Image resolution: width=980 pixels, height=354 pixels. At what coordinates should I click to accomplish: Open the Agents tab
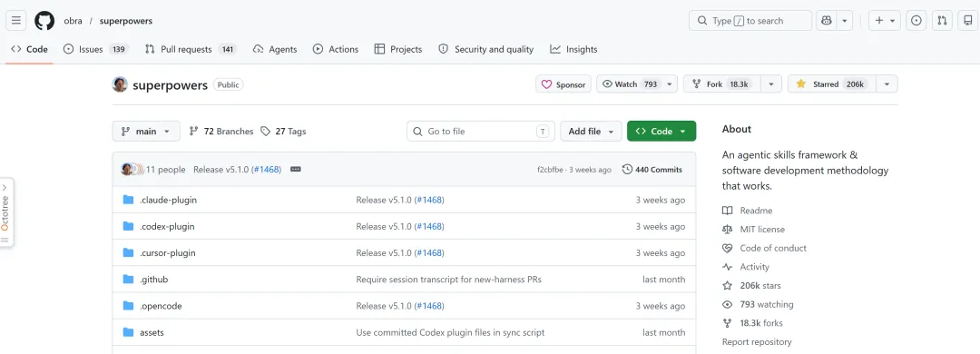pyautogui.click(x=275, y=49)
